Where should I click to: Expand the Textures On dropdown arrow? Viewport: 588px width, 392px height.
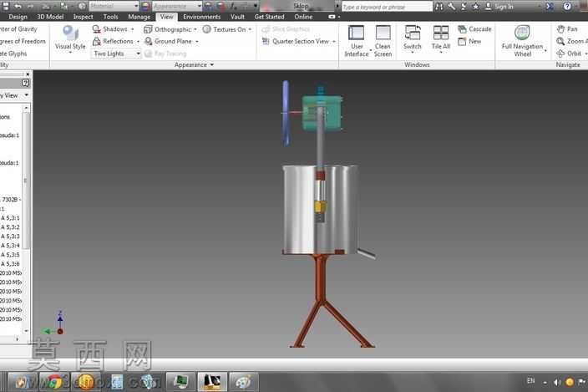point(250,29)
